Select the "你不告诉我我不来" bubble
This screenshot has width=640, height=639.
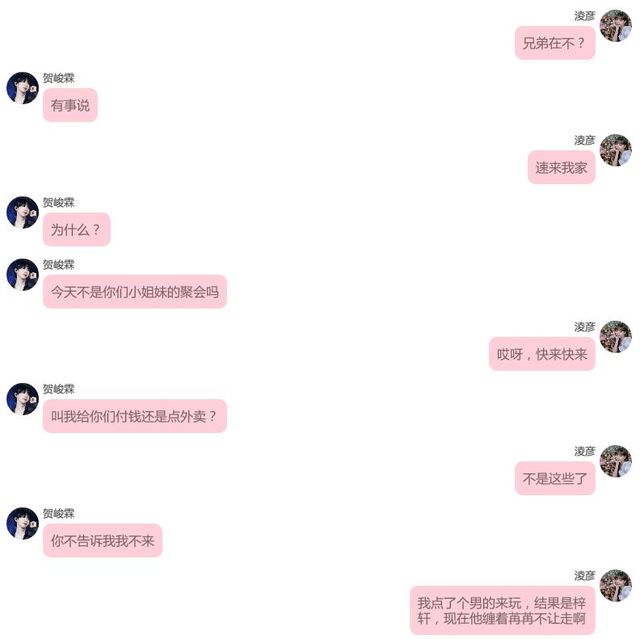[102, 540]
